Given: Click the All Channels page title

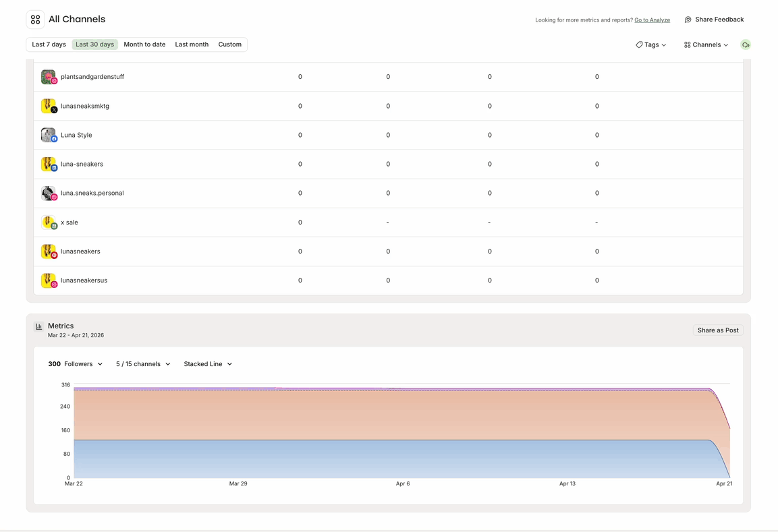Looking at the screenshot, I should pyautogui.click(x=77, y=20).
